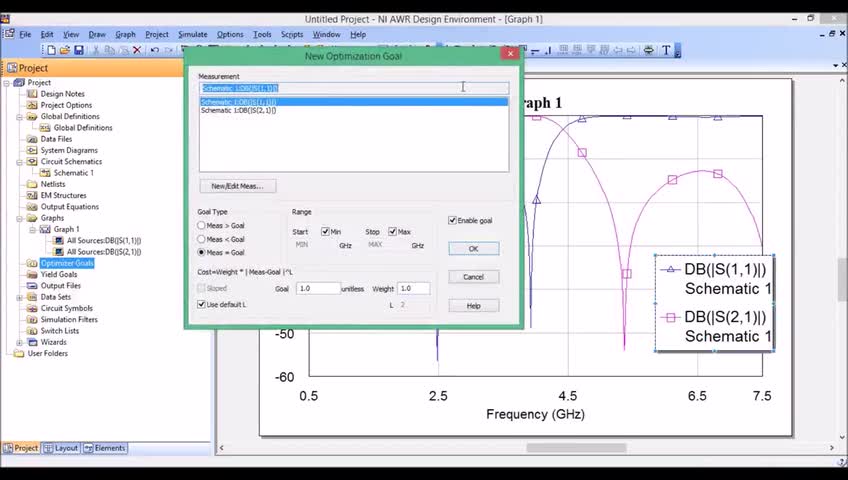
Task: Open the Simulate menu
Action: click(x=193, y=34)
